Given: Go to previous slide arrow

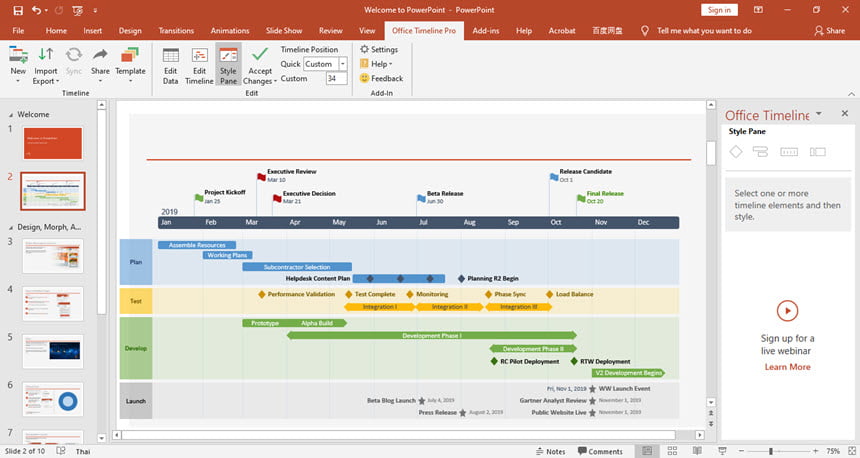Looking at the screenshot, I should [x=711, y=413].
